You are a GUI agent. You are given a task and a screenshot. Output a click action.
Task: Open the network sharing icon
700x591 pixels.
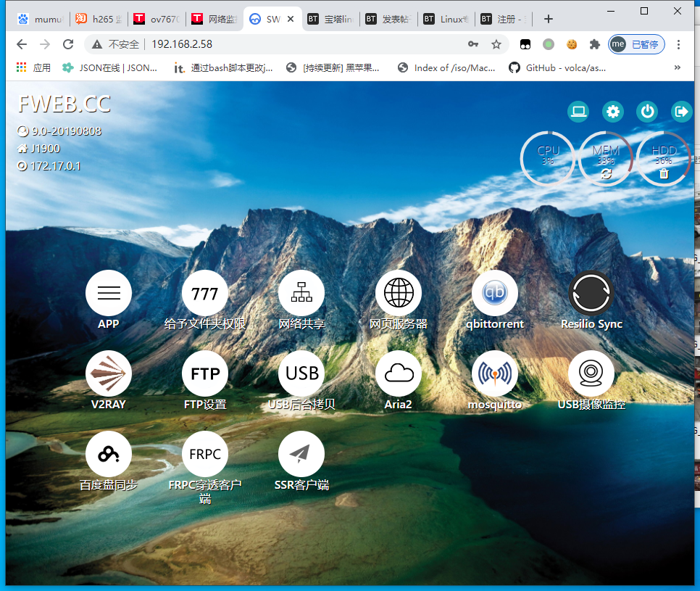(x=301, y=294)
